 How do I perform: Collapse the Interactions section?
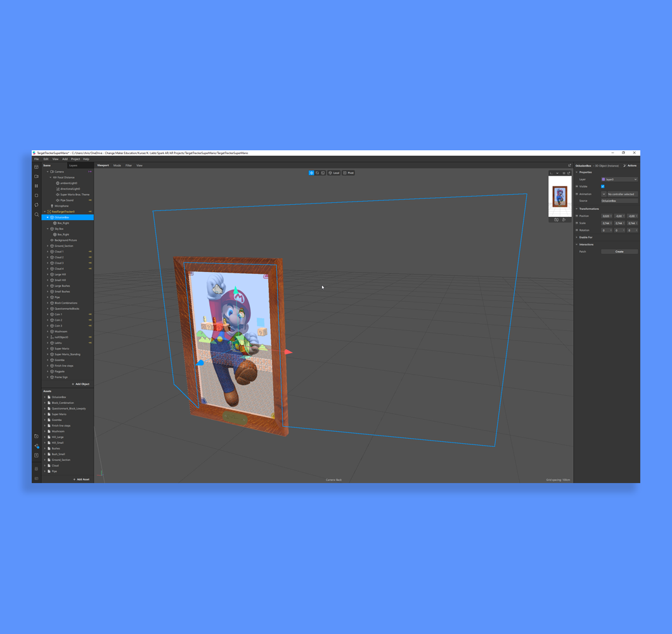[x=576, y=244]
